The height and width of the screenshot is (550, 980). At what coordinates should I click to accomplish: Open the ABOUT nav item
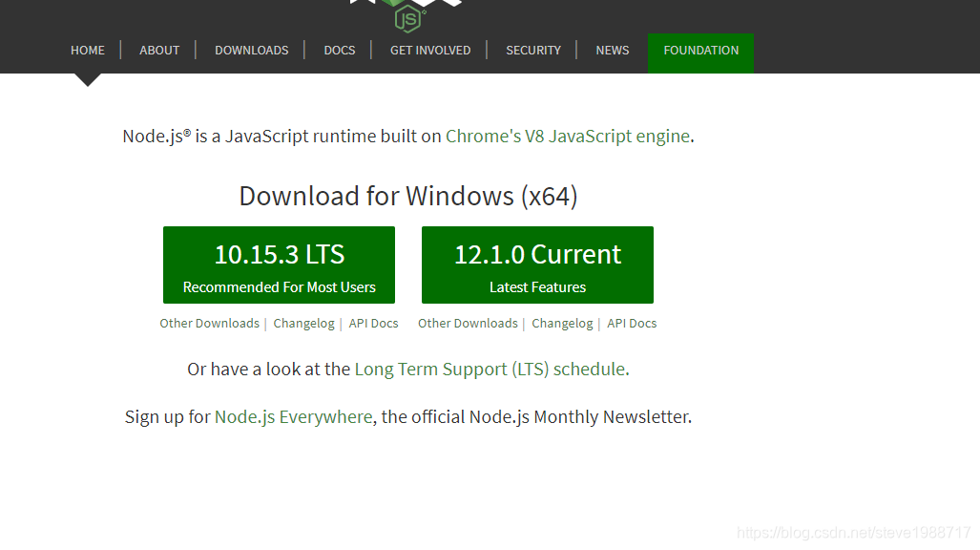[x=159, y=50]
